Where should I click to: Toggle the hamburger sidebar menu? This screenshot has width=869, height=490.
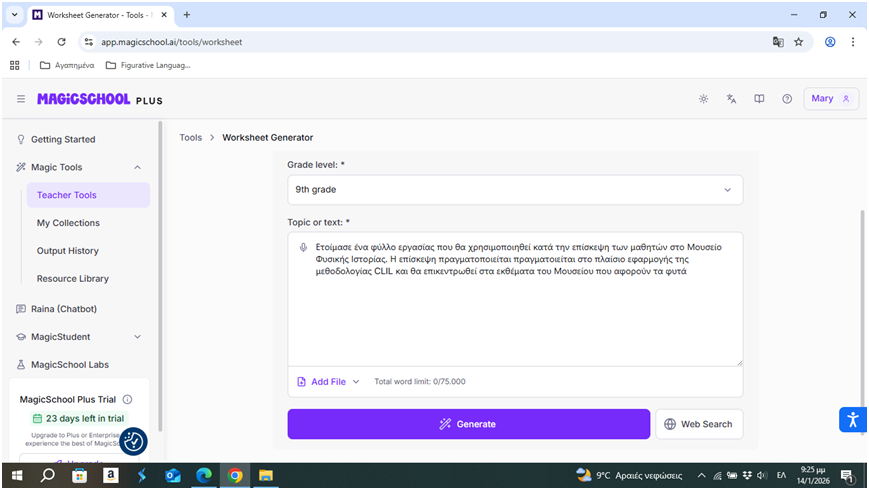pos(21,99)
